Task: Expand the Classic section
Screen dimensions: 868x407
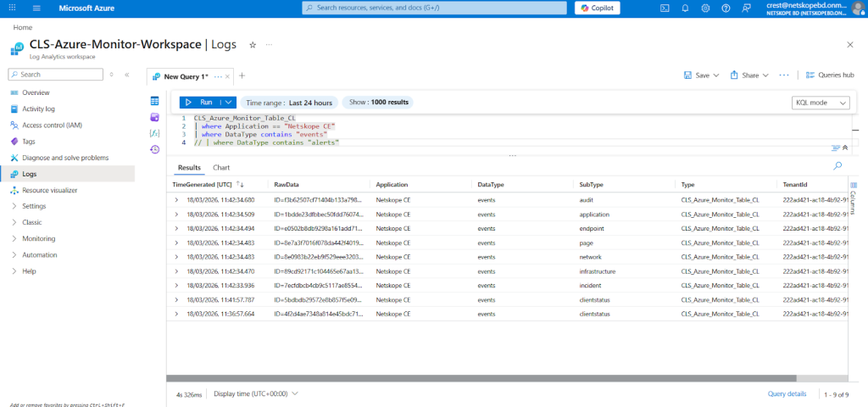Action: [x=32, y=222]
